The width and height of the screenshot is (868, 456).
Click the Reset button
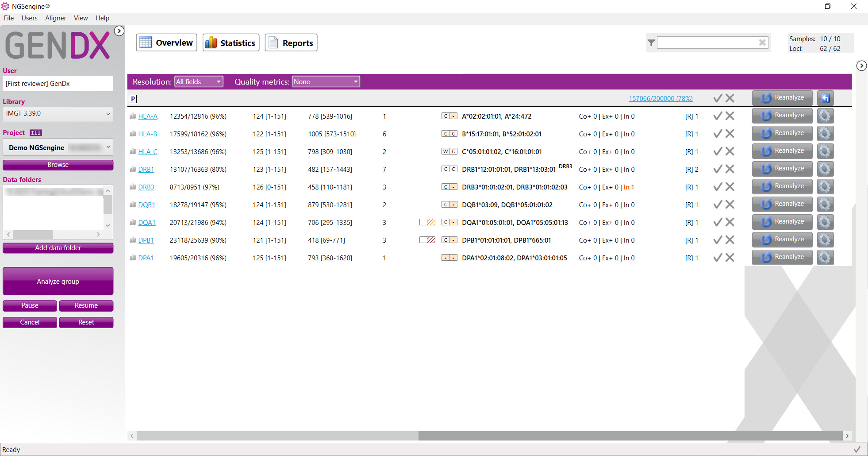pyautogui.click(x=86, y=322)
